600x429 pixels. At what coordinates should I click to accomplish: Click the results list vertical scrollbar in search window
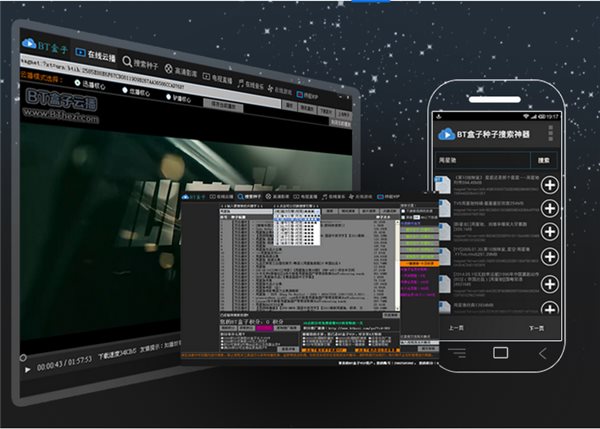(x=398, y=264)
